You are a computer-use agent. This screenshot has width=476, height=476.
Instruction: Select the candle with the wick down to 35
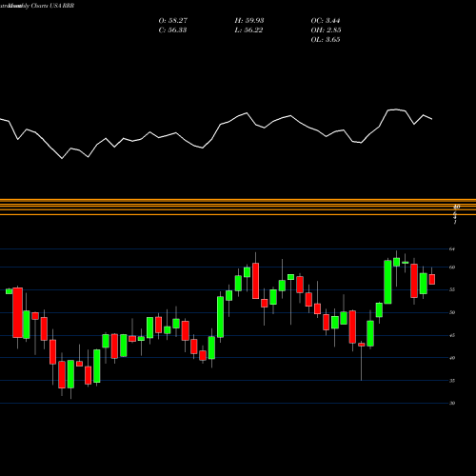coord(362,345)
